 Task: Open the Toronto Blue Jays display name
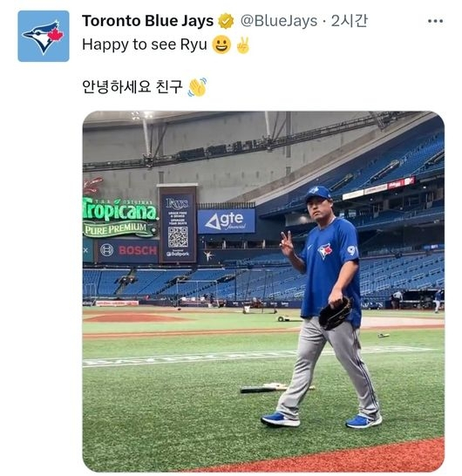(148, 21)
